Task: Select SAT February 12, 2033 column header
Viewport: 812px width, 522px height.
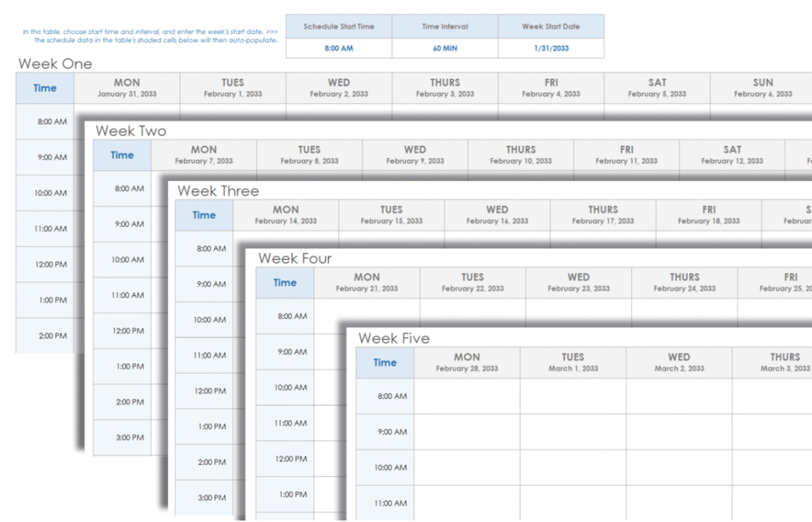Action: point(732,155)
